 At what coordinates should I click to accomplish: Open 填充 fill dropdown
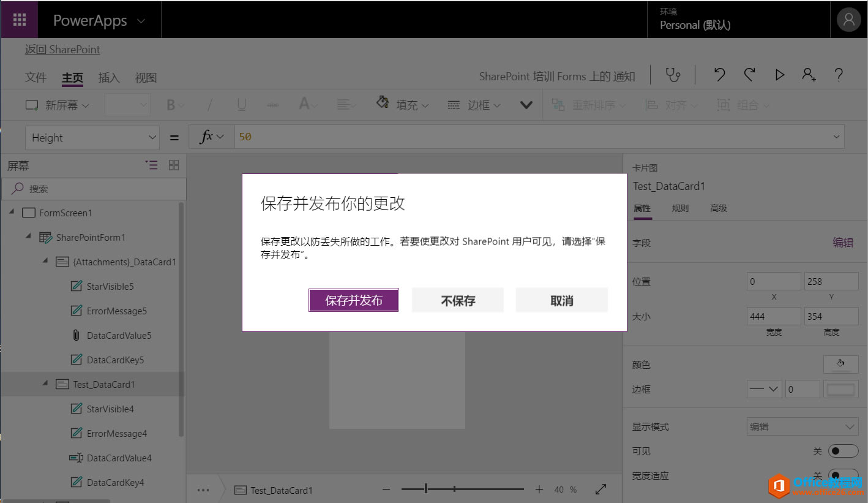[x=402, y=104]
